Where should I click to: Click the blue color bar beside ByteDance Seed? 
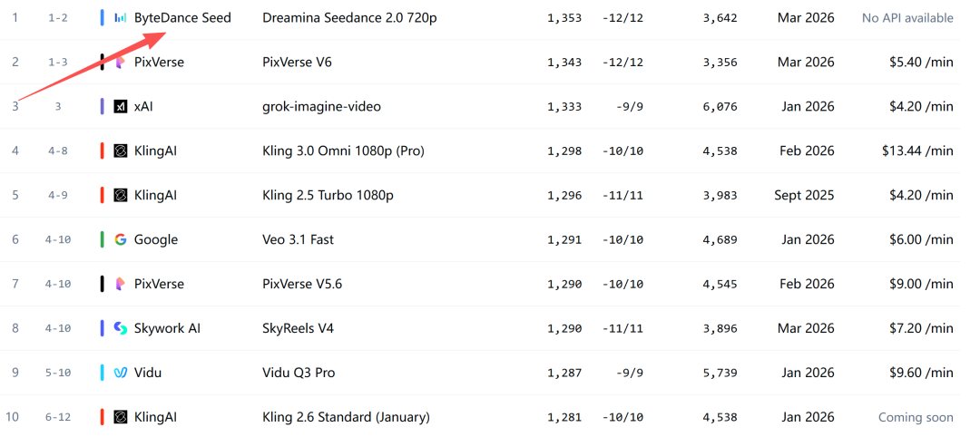(x=103, y=18)
